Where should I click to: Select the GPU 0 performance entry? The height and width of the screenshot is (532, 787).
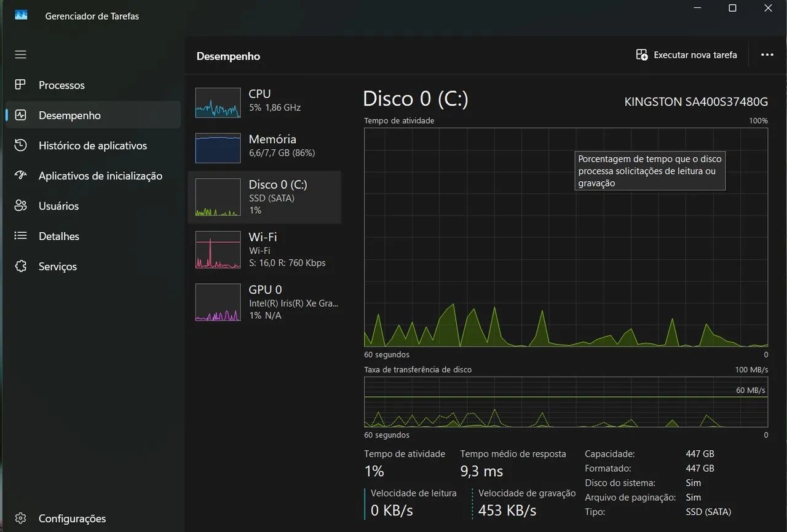click(264, 302)
